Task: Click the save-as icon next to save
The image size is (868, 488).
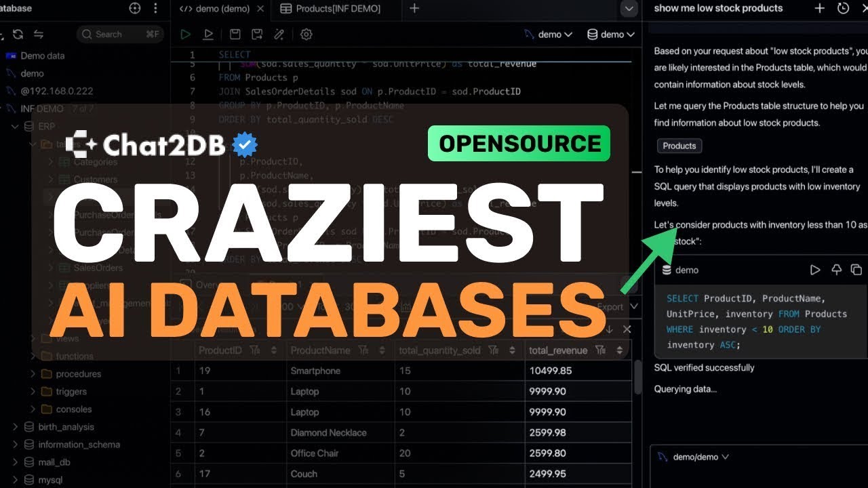Action: [x=257, y=34]
